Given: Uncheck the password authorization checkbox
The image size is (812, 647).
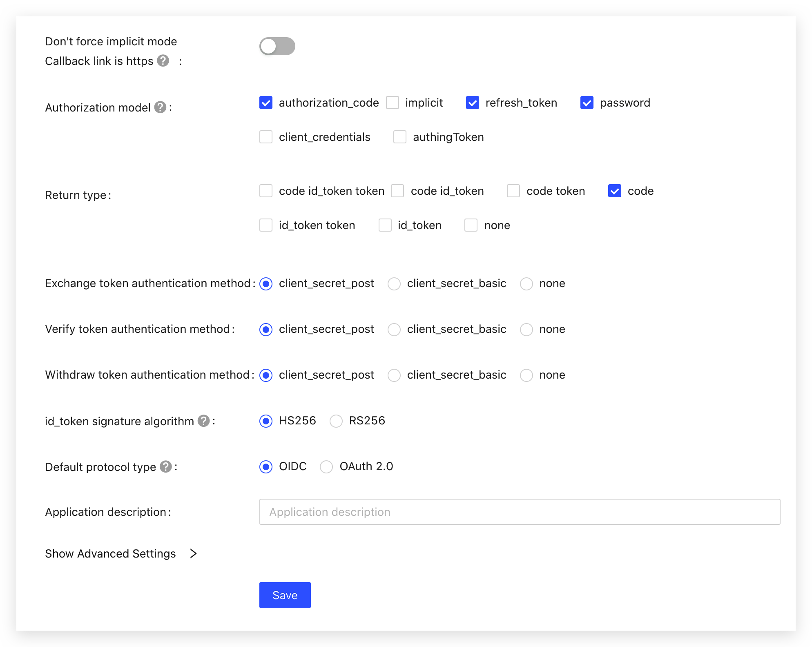Looking at the screenshot, I should (587, 103).
